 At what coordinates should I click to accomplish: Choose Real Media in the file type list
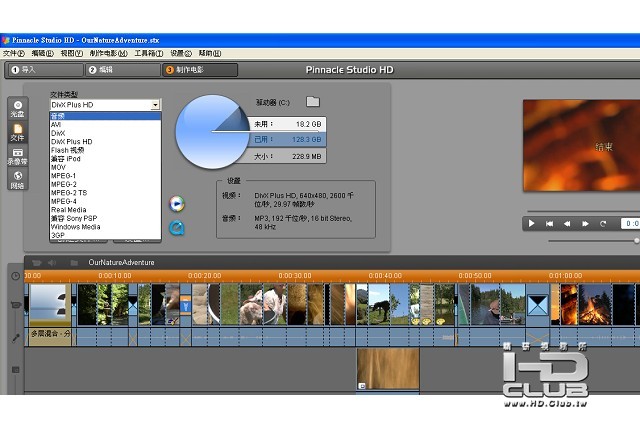pos(105,210)
